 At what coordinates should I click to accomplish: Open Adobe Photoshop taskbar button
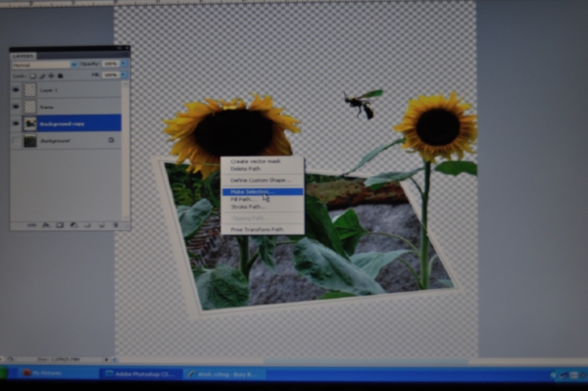tap(141, 373)
